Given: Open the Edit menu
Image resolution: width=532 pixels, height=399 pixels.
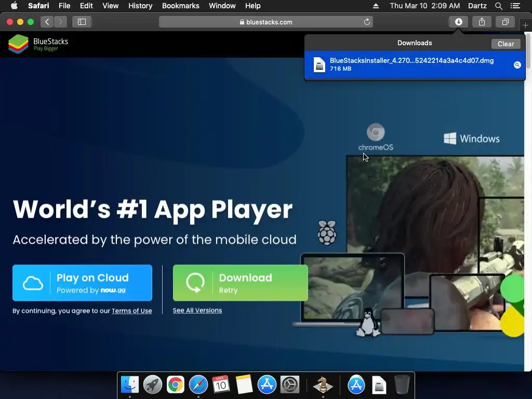Looking at the screenshot, I should (x=86, y=6).
